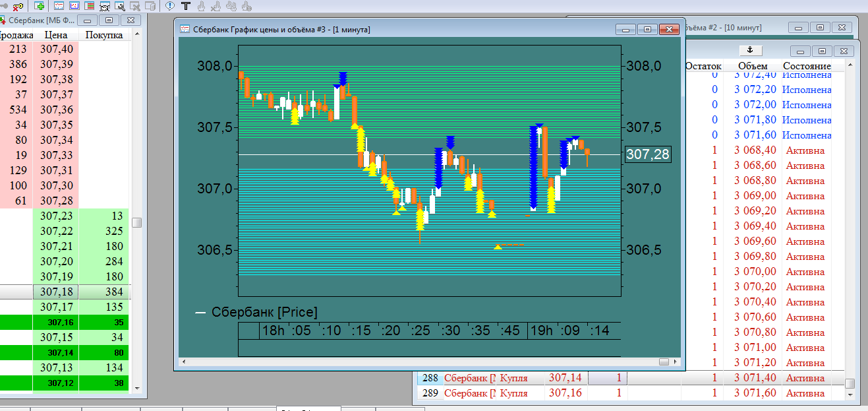Viewport: 868px width, 411px height.
Task: Minimize the Сбербанк График цены chart window
Action: pyautogui.click(x=625, y=30)
